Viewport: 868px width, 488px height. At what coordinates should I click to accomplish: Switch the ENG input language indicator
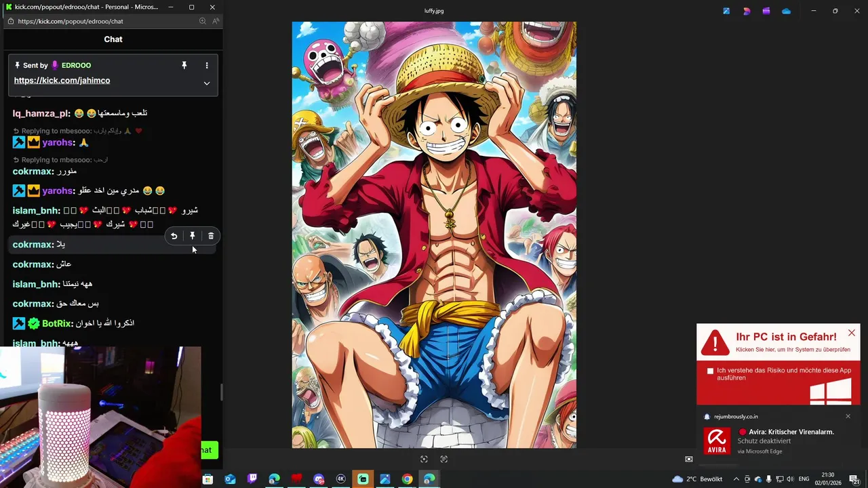(804, 479)
